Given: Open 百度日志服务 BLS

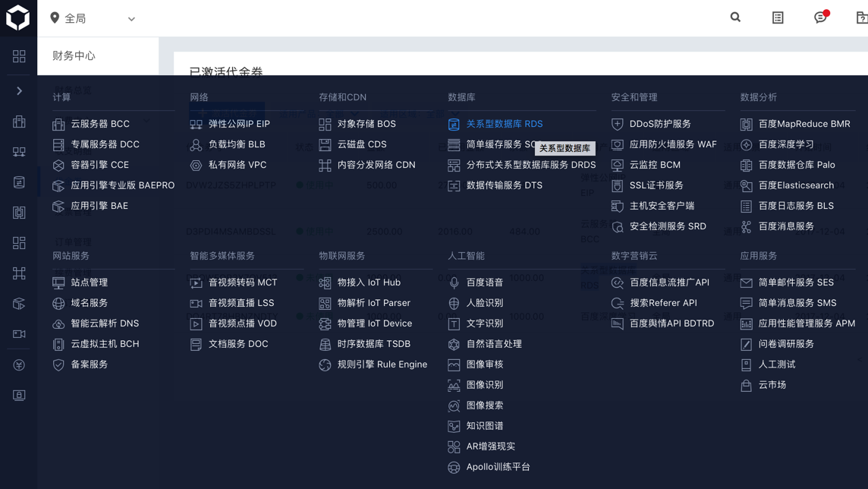Looking at the screenshot, I should tap(796, 206).
